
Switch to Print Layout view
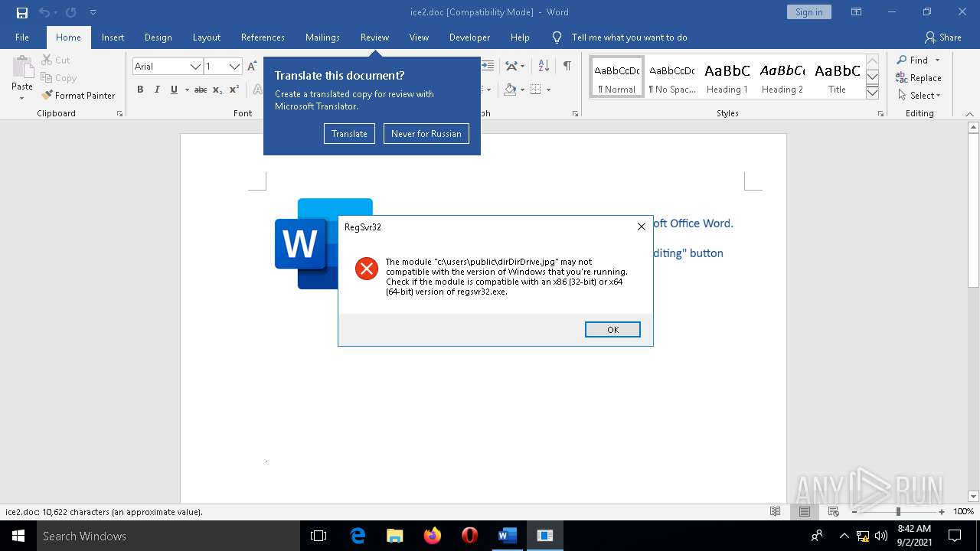tap(804, 512)
